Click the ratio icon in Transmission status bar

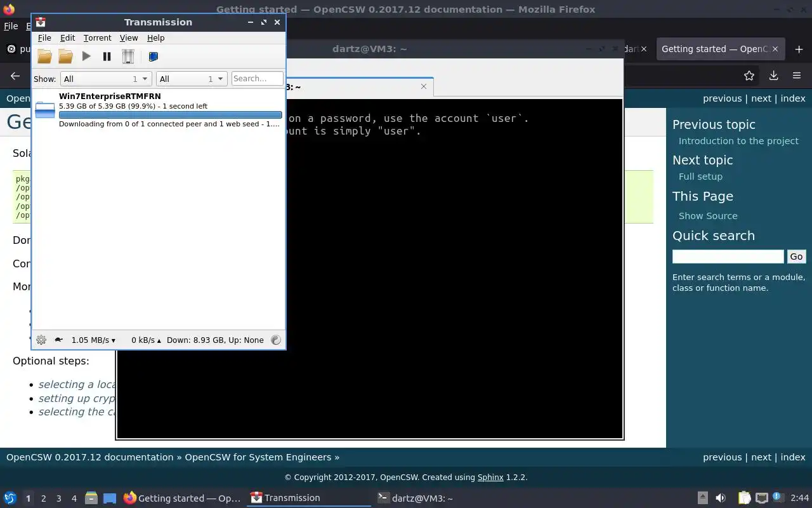click(x=275, y=340)
